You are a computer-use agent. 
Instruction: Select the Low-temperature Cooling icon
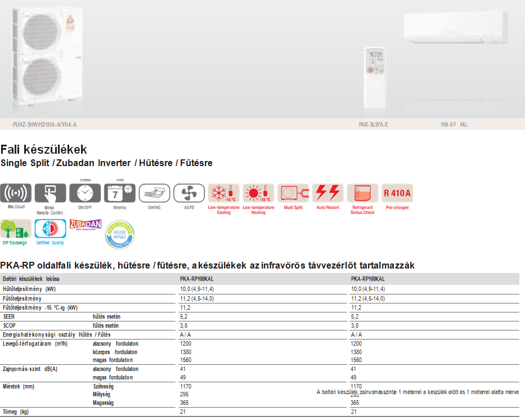[x=223, y=193]
